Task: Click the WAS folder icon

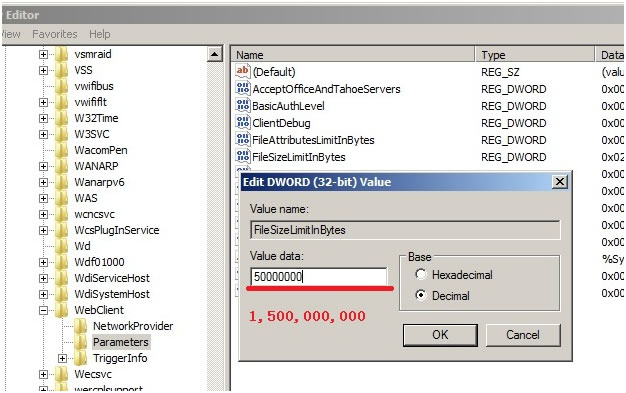Action: [61, 198]
